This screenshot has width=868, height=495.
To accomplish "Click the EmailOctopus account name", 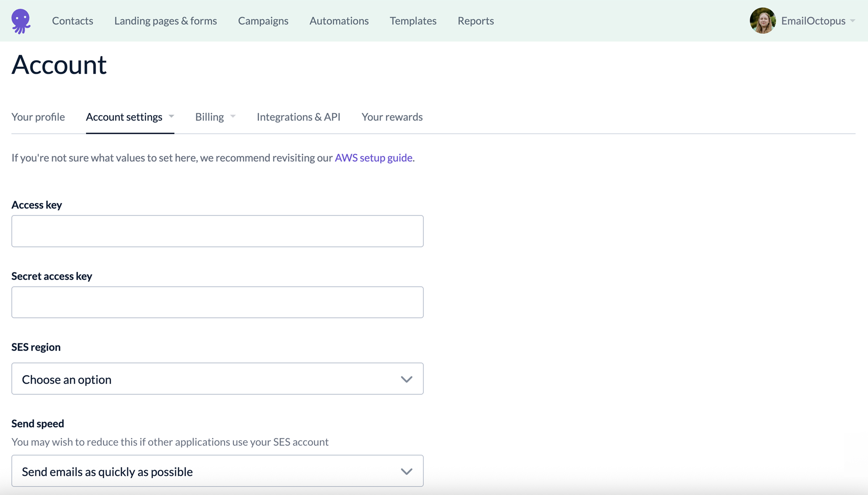I will (813, 21).
